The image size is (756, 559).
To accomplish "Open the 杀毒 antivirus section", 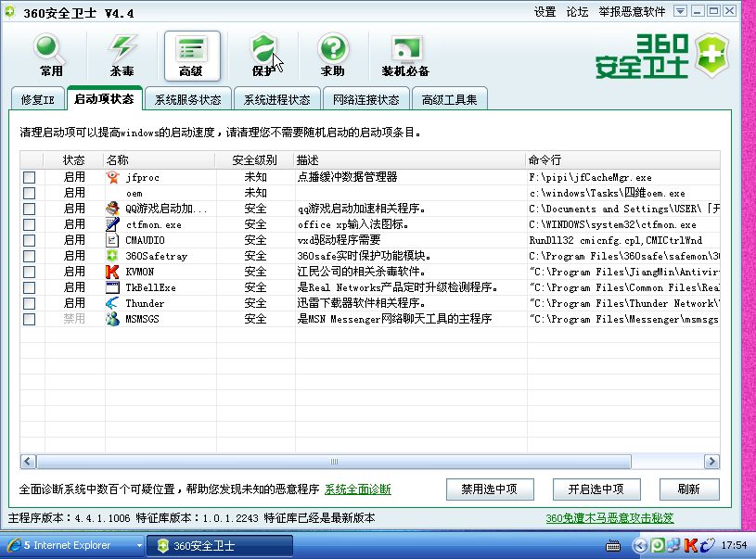I will (x=122, y=56).
